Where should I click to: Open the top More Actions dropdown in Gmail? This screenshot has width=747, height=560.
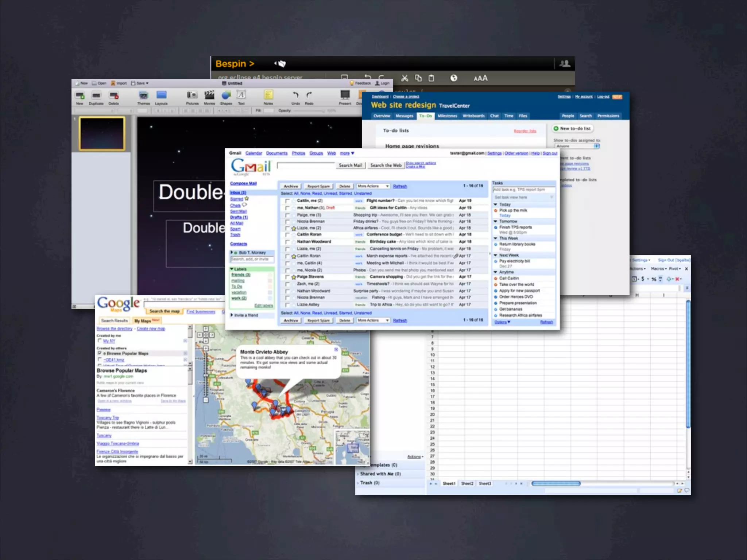click(373, 186)
